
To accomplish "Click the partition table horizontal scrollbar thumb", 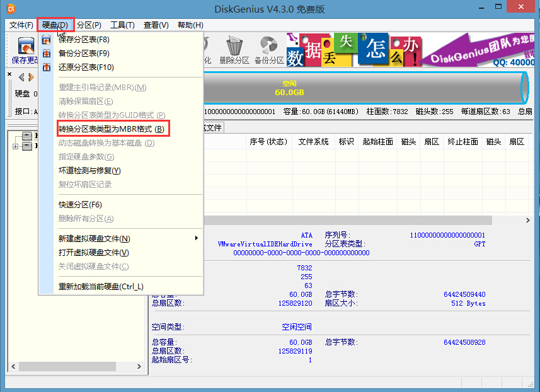I will [x=348, y=220].
